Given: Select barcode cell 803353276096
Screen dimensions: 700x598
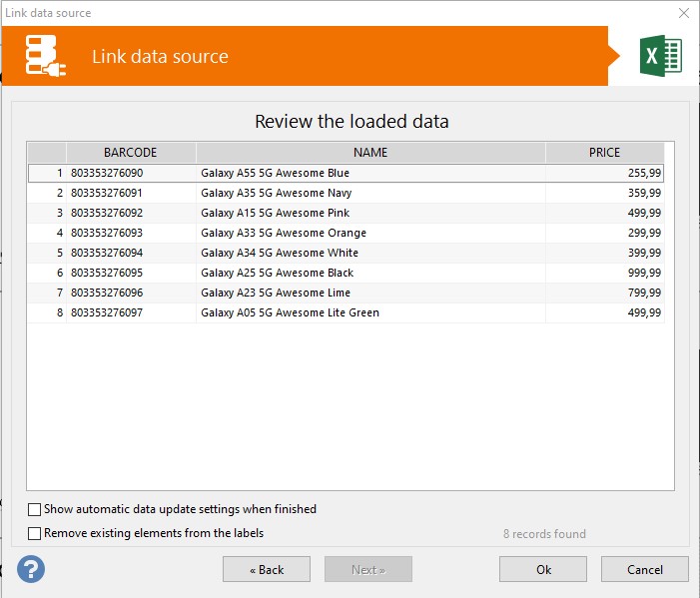Looking at the screenshot, I should [131, 293].
